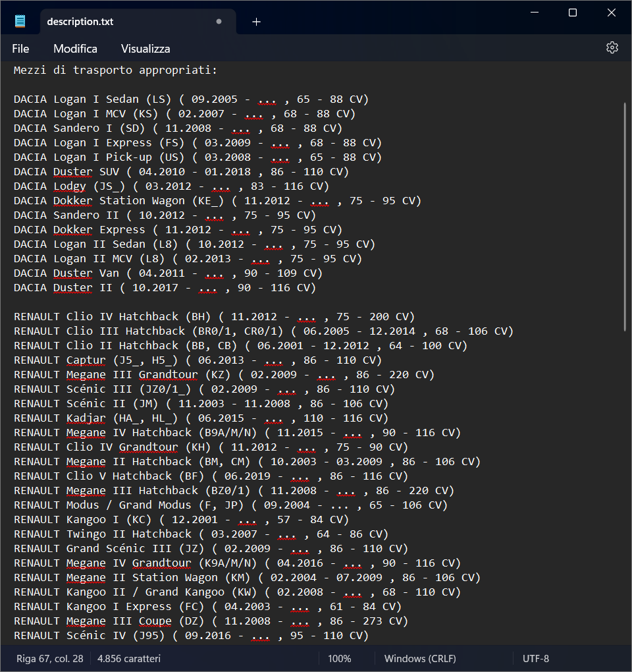Click the line 'RENAULT Clio IV Hatchback (BH)'
Screen dimensions: 632x672
pos(215,317)
